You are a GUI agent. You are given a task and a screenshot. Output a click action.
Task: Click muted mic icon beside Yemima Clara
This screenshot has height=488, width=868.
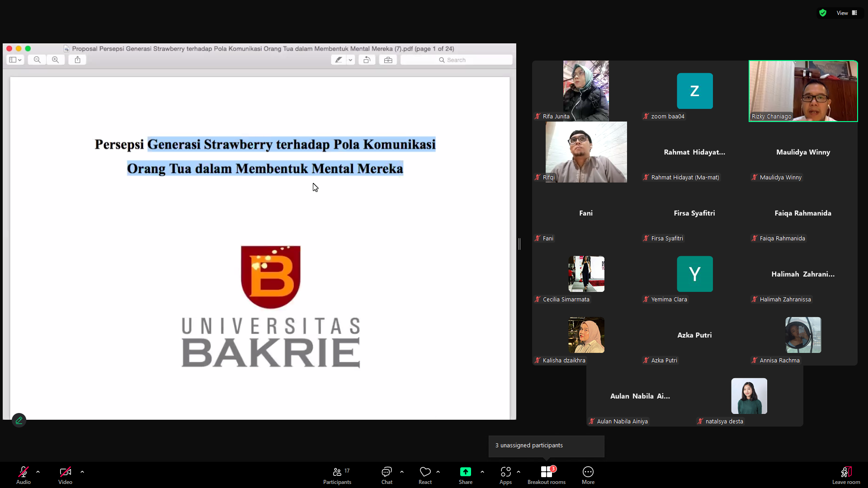coord(646,300)
